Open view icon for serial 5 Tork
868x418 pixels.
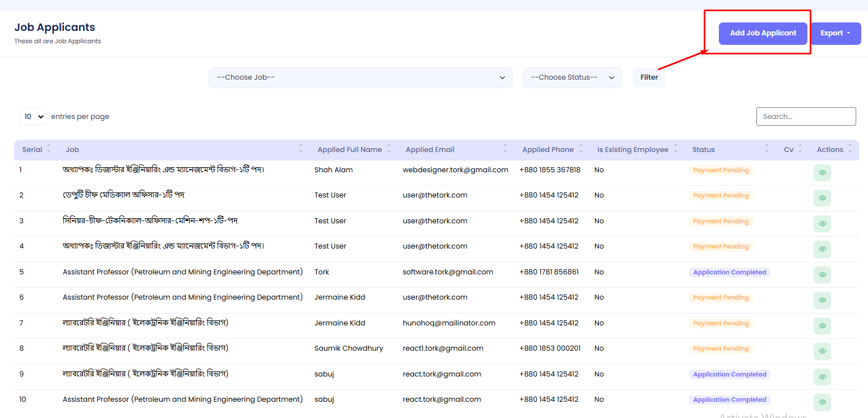[x=822, y=275]
